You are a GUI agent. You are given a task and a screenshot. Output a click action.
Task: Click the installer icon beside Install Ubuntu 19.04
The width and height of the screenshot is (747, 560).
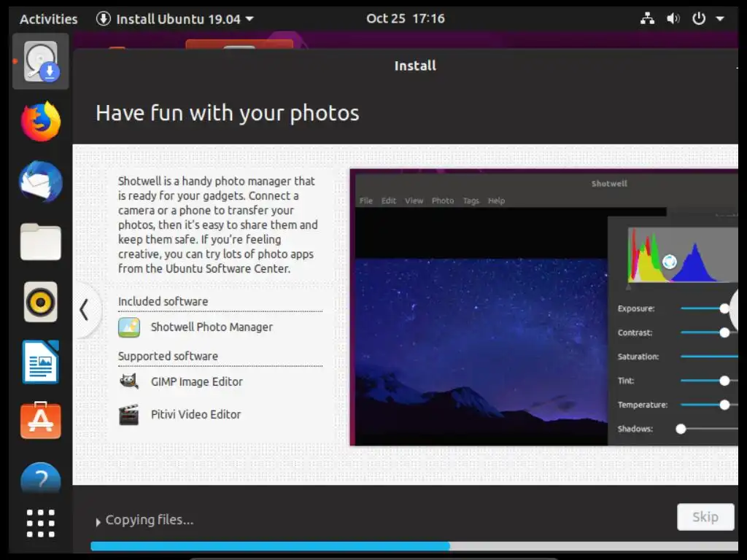[x=104, y=19]
